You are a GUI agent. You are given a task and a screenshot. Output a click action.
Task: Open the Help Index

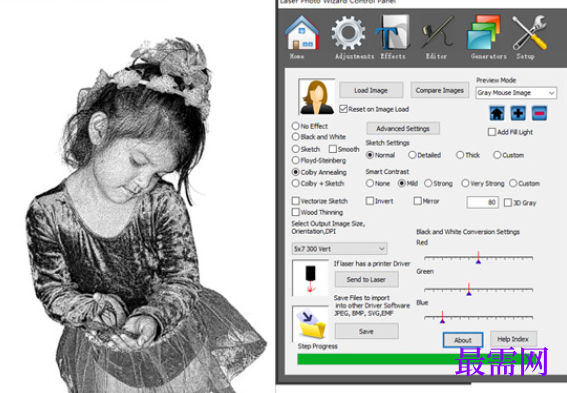[x=513, y=339]
